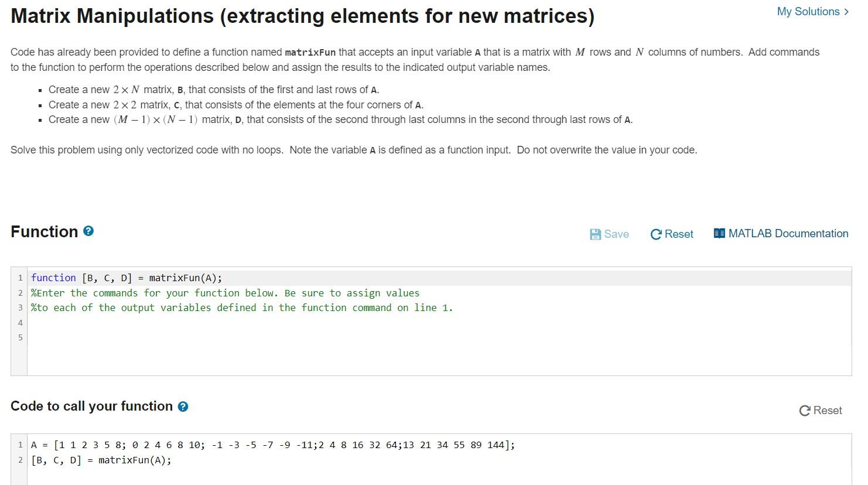This screenshot has height=485, width=868.
Task: Open MATLAB Documentation link text
Action: 788,233
